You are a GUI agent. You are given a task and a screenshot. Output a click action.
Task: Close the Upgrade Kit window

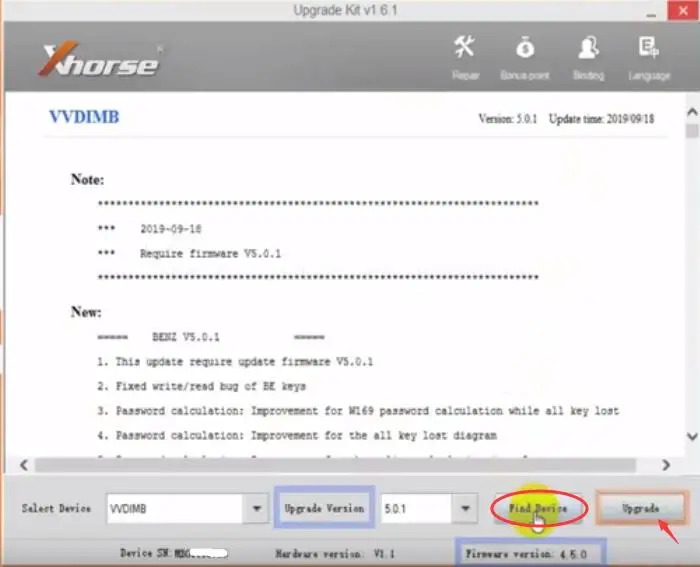coord(683,11)
